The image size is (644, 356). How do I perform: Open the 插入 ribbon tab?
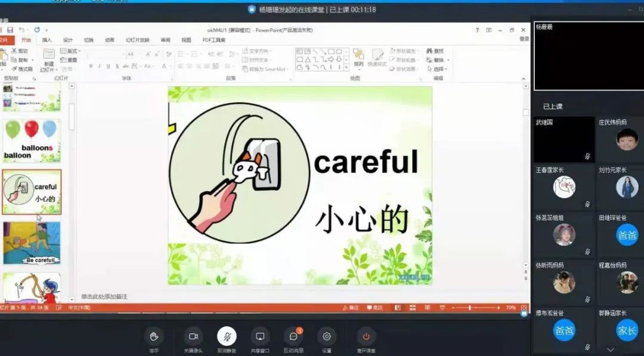[47, 40]
